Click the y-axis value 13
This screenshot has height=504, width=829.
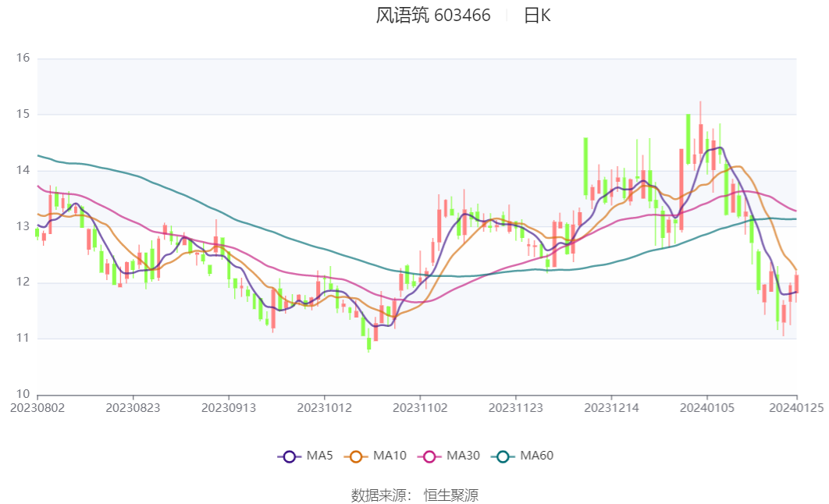pyautogui.click(x=23, y=226)
